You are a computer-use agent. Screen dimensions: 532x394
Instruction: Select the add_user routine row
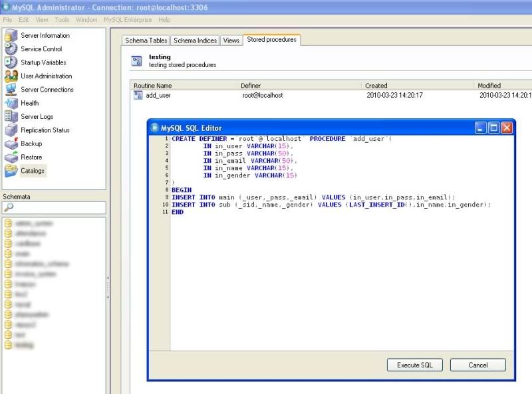coord(158,95)
